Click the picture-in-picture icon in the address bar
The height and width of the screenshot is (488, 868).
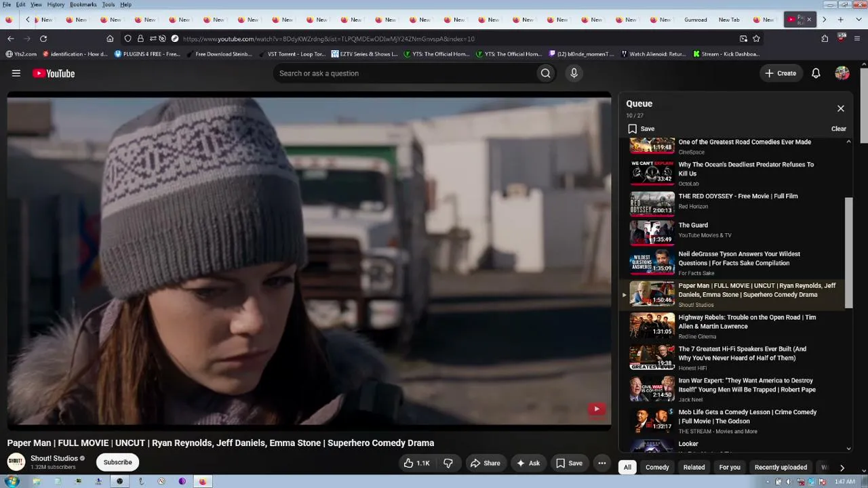pos(743,39)
